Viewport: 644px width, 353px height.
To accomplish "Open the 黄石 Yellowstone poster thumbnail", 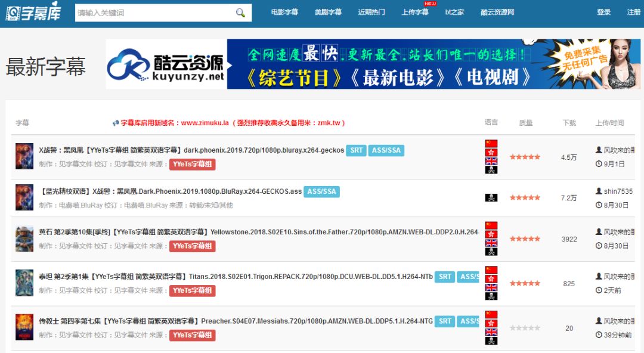I will (24, 239).
